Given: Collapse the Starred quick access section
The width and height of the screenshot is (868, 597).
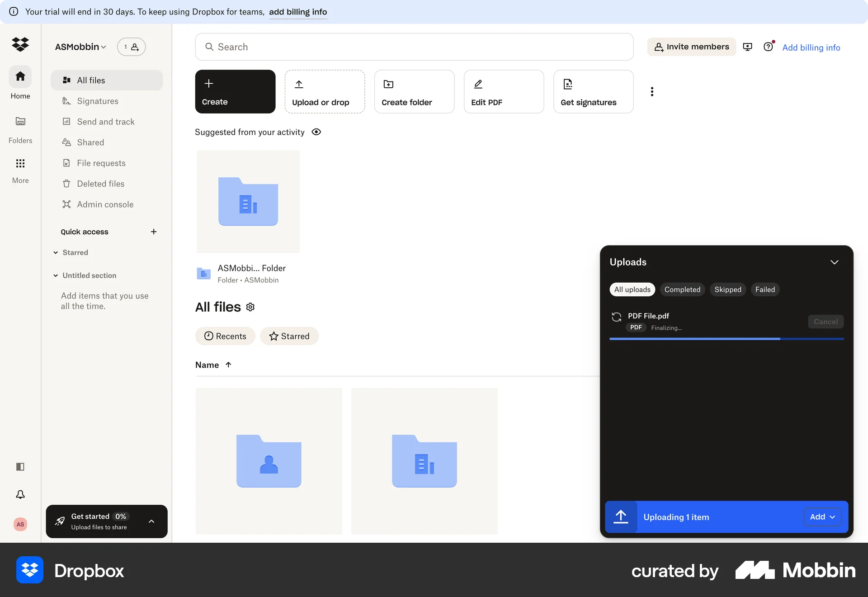Looking at the screenshot, I should click(56, 252).
